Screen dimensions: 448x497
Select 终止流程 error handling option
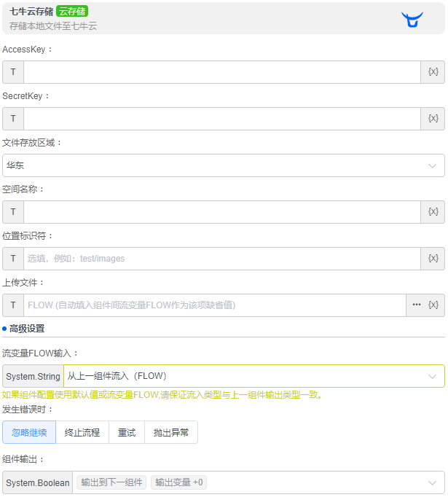click(x=82, y=432)
